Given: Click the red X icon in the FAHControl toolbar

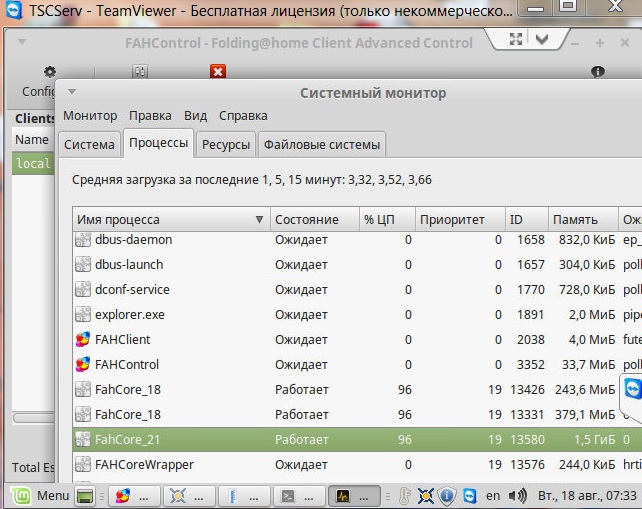Looking at the screenshot, I should 218,72.
